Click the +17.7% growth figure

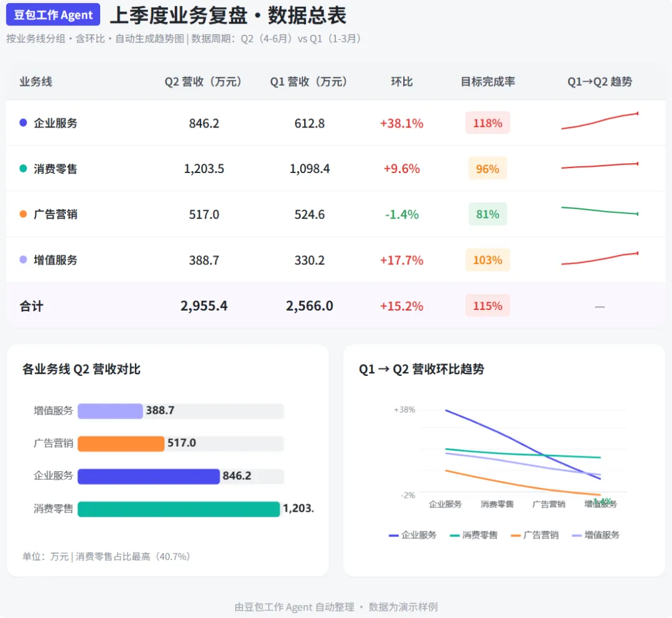pyautogui.click(x=401, y=260)
